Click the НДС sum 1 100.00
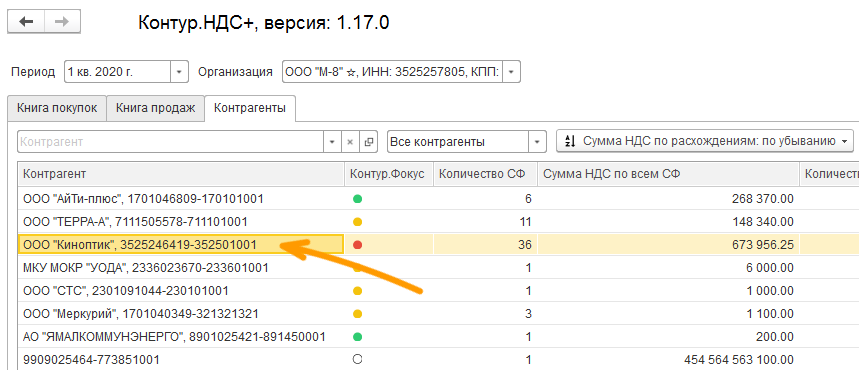The image size is (859, 370). click(770, 314)
